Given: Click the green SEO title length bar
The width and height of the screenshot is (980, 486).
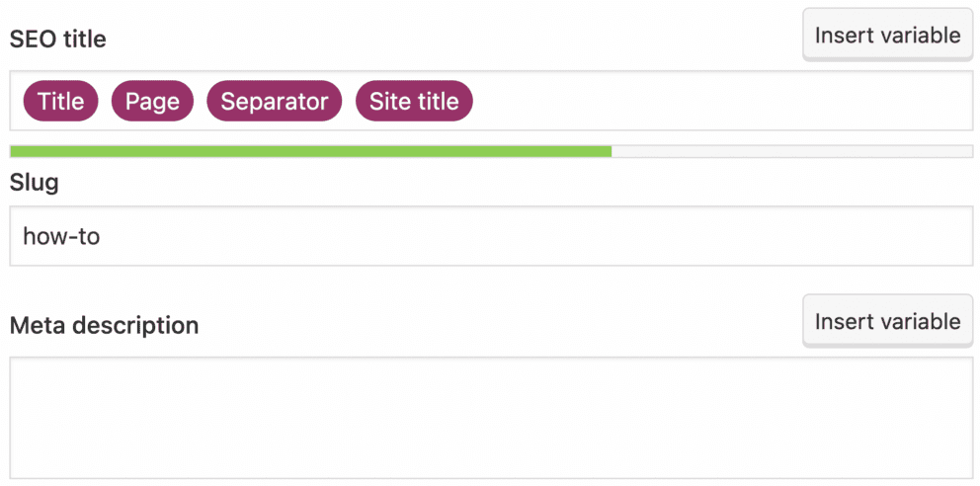Looking at the screenshot, I should (310, 151).
